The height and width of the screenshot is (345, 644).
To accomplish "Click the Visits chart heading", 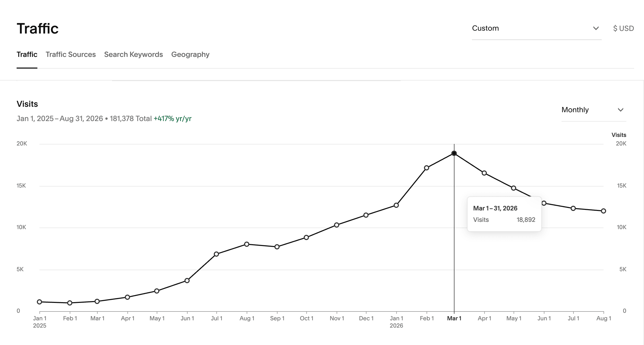I will pyautogui.click(x=27, y=104).
